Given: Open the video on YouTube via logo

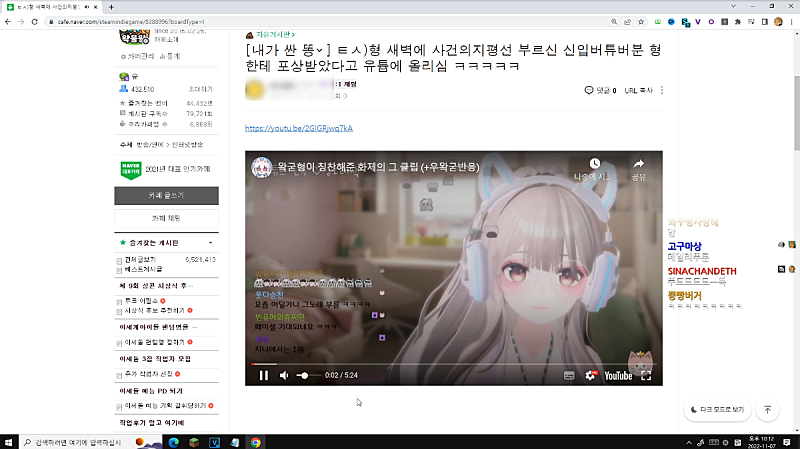Looking at the screenshot, I should pos(618,376).
